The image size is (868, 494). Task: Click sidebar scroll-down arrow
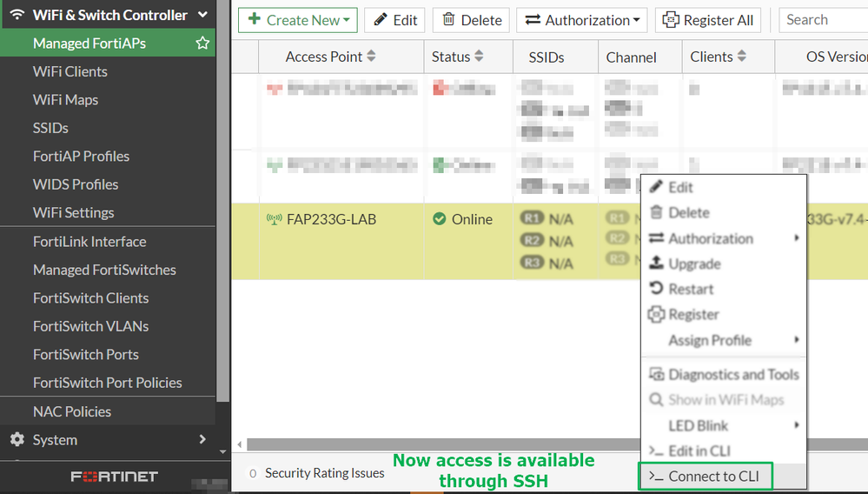(222, 452)
